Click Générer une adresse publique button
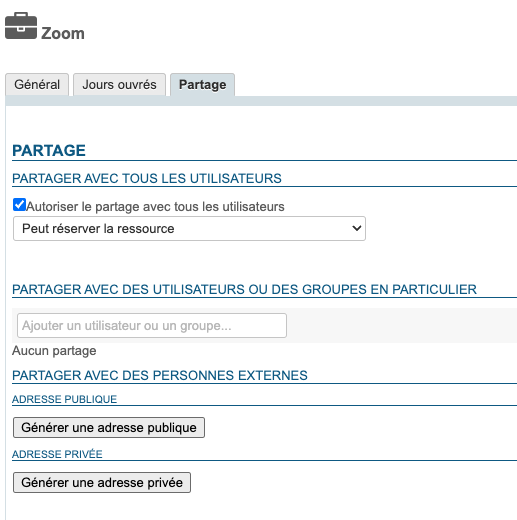This screenshot has height=520, width=517. (x=109, y=427)
